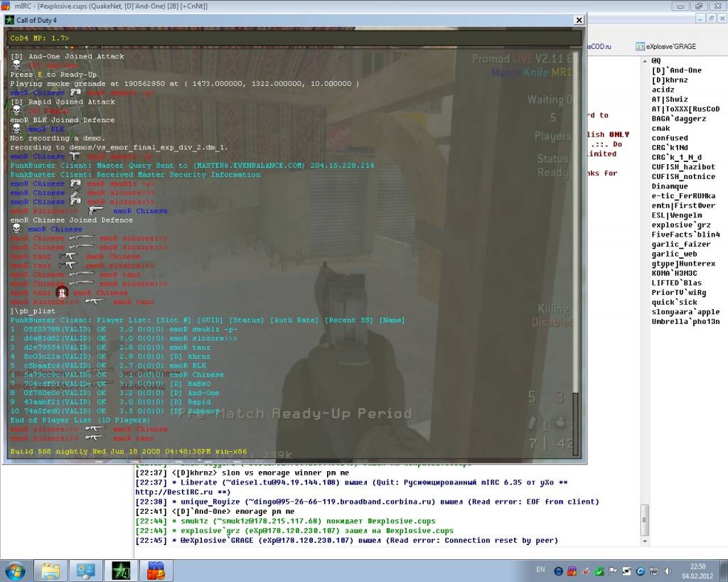Click the Call of Duty 4 window title icon
The width and height of the screenshot is (728, 582).
pyautogui.click(x=9, y=20)
